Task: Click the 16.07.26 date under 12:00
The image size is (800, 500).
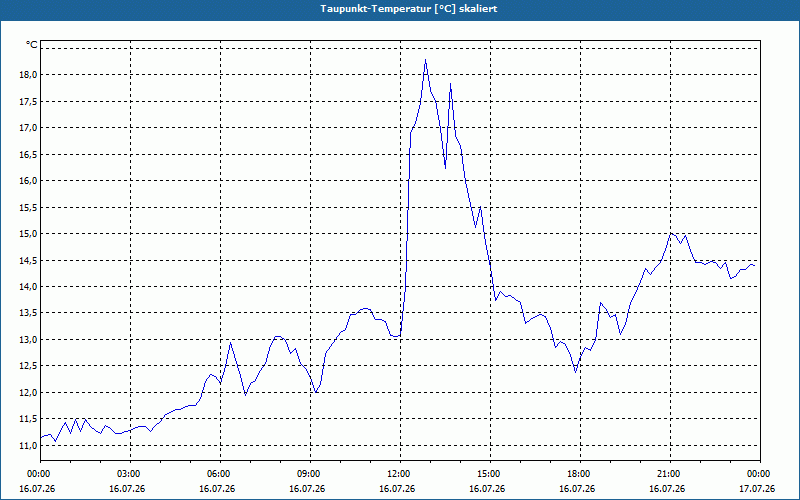Action: tap(397, 488)
